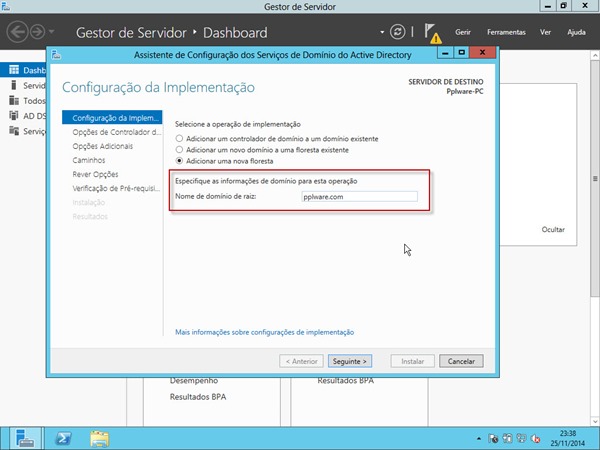Go to 'Opções Adicionais' wizard step
The width and height of the screenshot is (600, 450).
pos(103,146)
